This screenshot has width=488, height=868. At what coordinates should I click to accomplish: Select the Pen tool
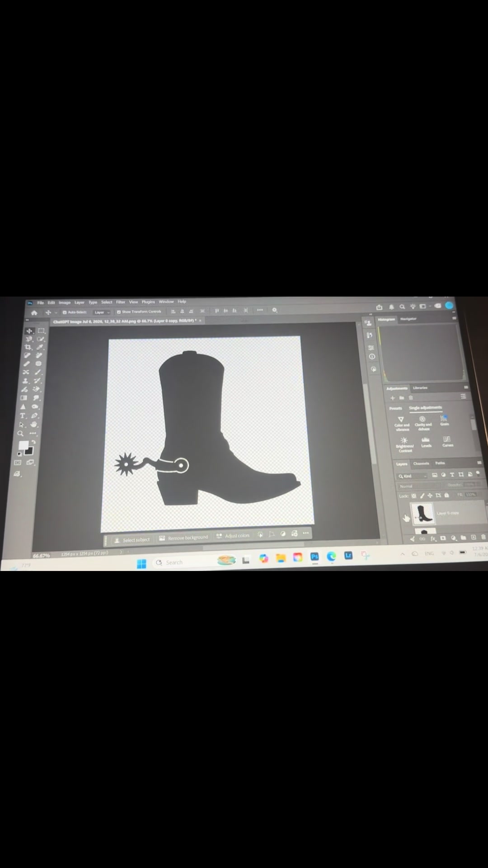(x=35, y=415)
